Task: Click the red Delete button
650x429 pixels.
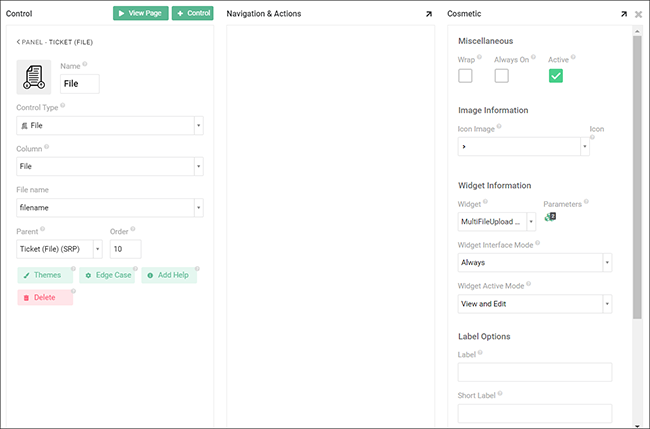Action: coord(45,297)
